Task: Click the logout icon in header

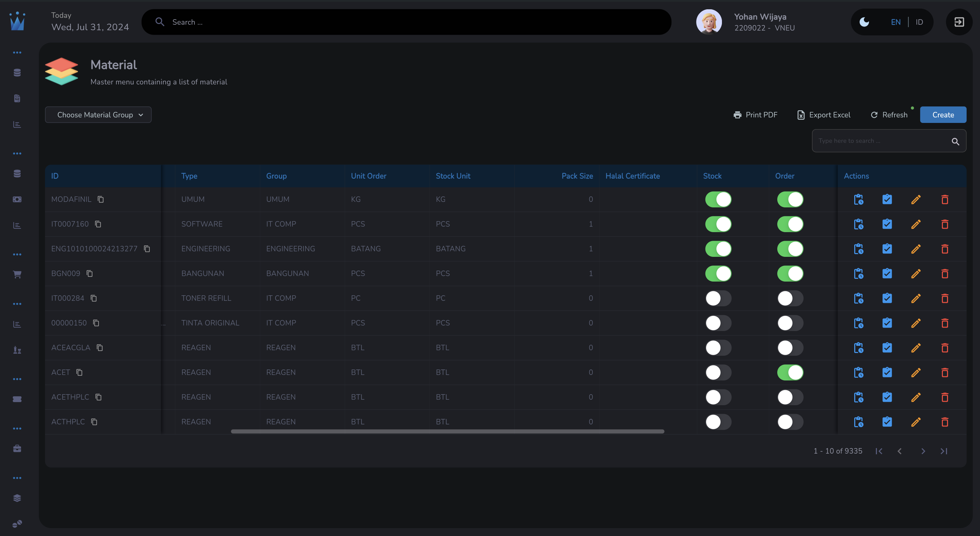Action: point(959,22)
